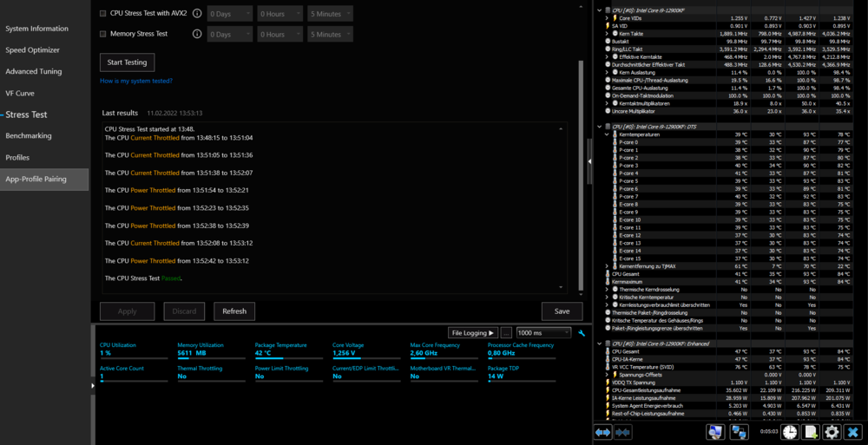Click the Start Testing button
The image size is (868, 445).
[127, 62]
